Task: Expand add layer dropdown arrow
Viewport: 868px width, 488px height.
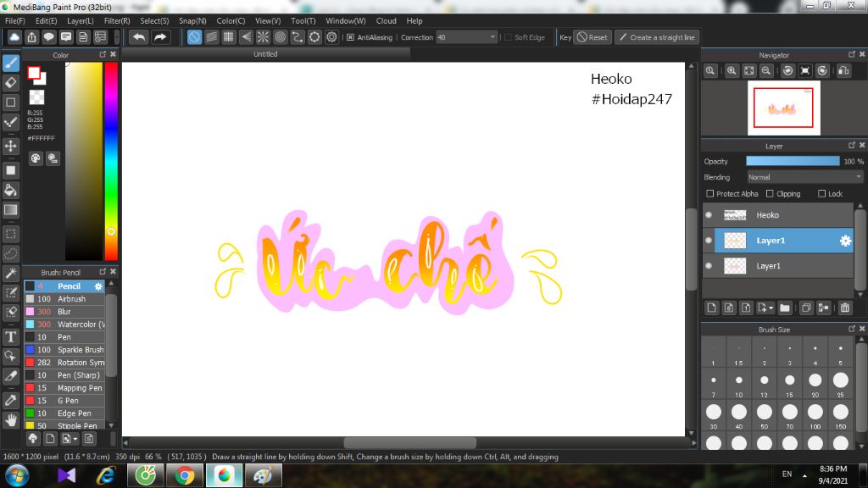Action: (x=771, y=308)
